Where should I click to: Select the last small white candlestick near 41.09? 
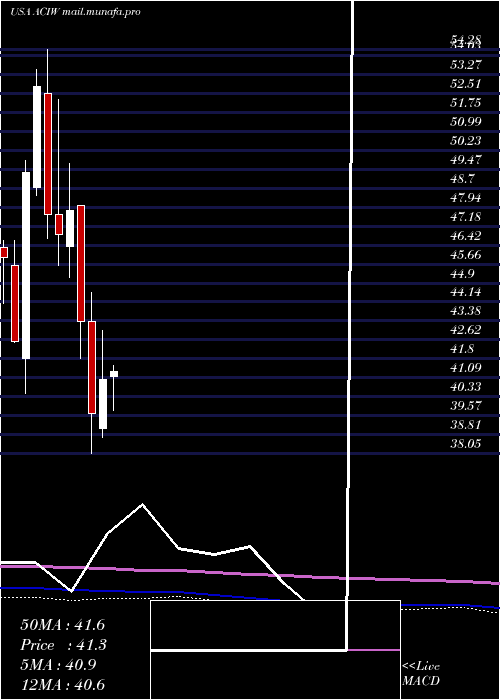pyautogui.click(x=114, y=374)
